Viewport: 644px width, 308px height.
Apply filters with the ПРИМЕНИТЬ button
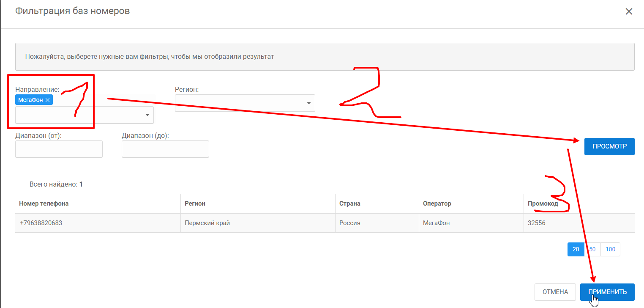[x=607, y=292]
